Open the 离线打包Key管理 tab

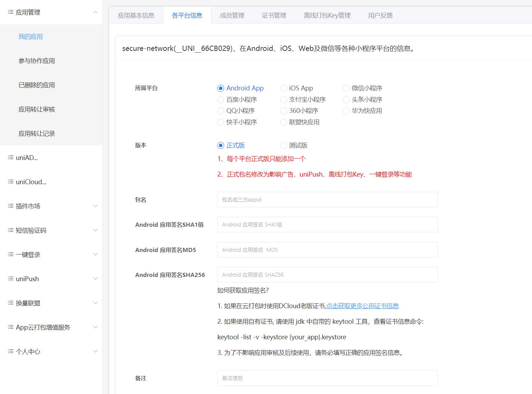click(327, 15)
